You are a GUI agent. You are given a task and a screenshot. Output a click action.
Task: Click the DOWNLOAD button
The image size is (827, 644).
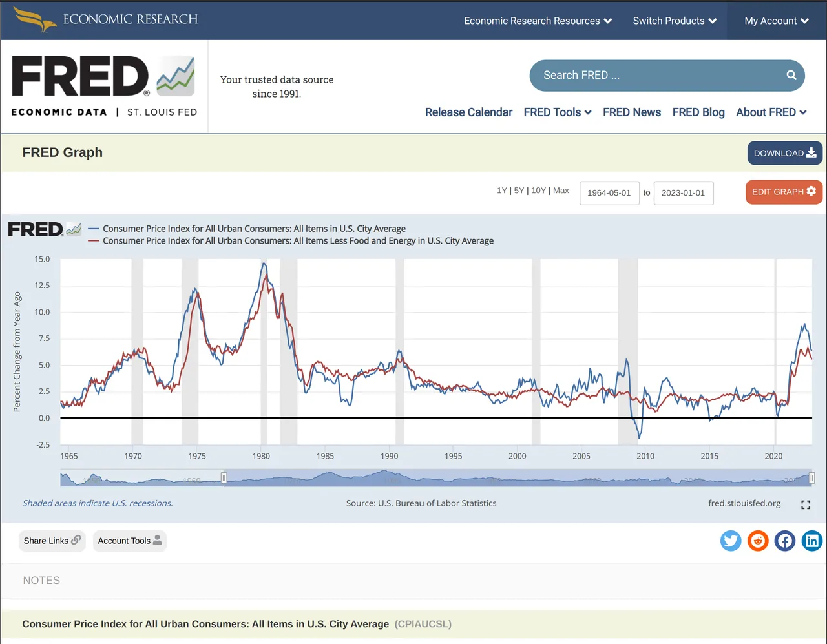click(785, 153)
